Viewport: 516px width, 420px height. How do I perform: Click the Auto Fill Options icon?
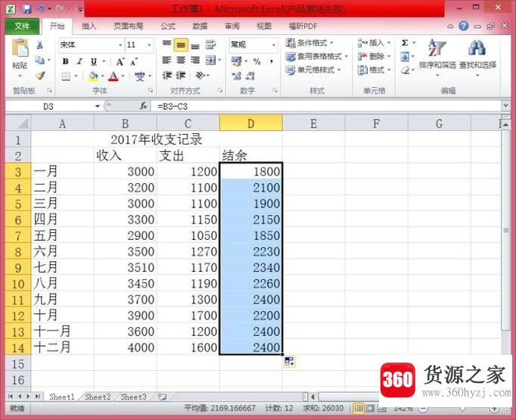tap(289, 362)
